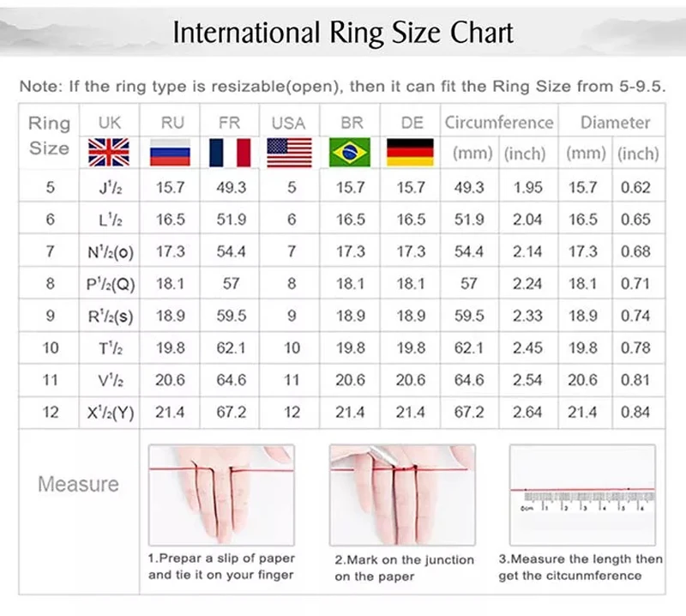The image size is (686, 616).
Task: Click the Circumference column header
Action: pos(499,122)
